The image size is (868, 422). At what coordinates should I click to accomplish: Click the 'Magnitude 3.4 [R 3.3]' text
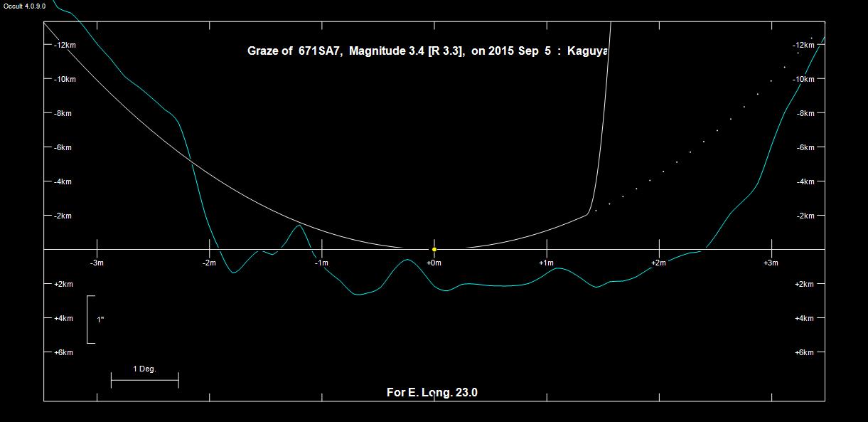click(407, 51)
